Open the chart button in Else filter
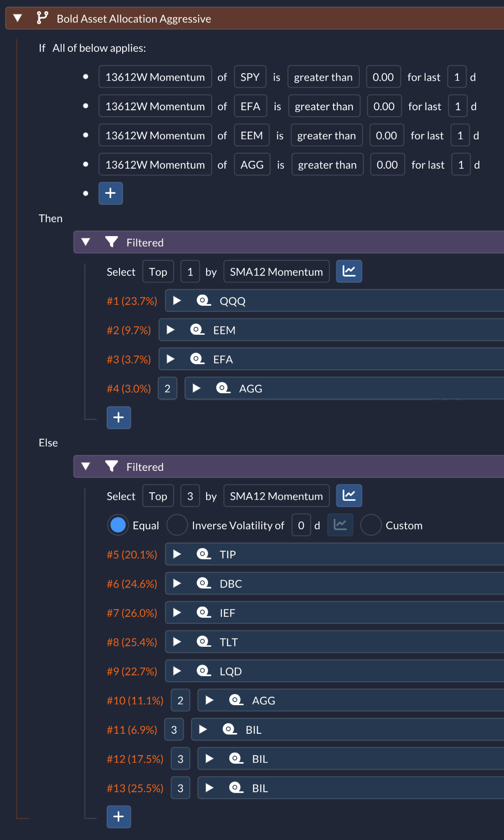Image resolution: width=504 pixels, height=840 pixels. (349, 496)
